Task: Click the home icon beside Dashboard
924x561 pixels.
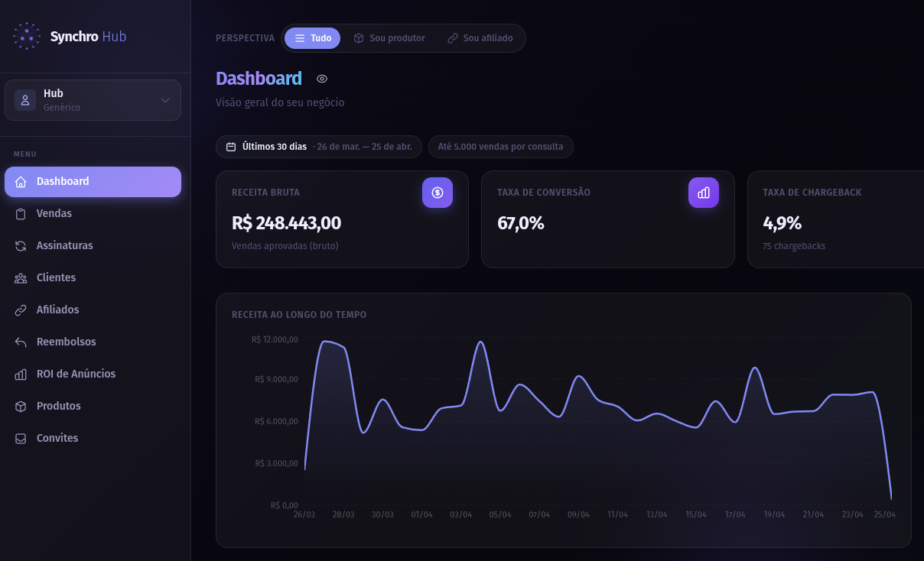Action: tap(21, 182)
